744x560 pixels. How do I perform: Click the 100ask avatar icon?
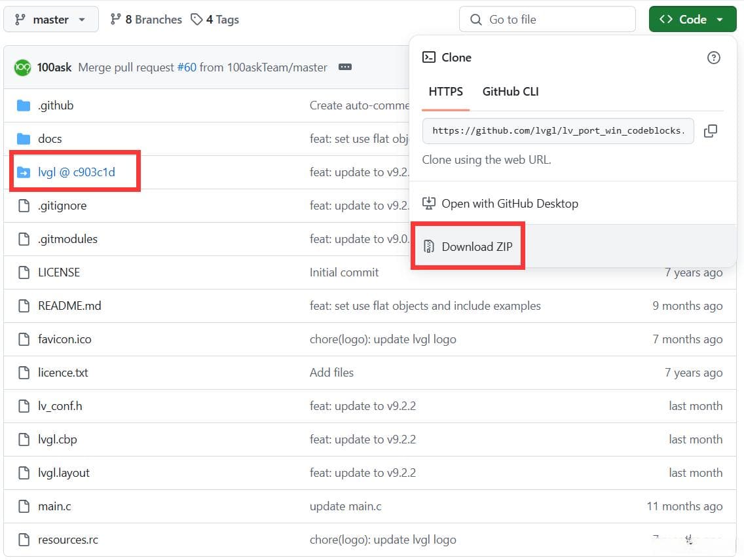22,67
